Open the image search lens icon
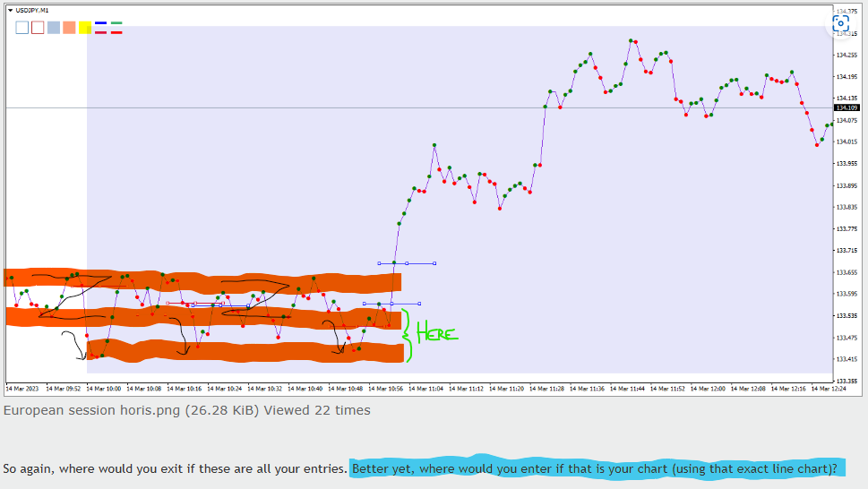This screenshot has width=868, height=489. (840, 24)
